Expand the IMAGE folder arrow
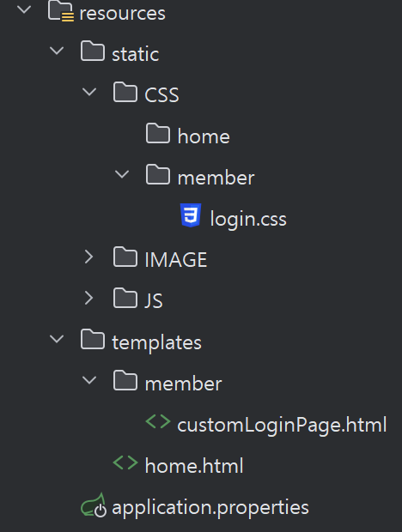 click(88, 257)
